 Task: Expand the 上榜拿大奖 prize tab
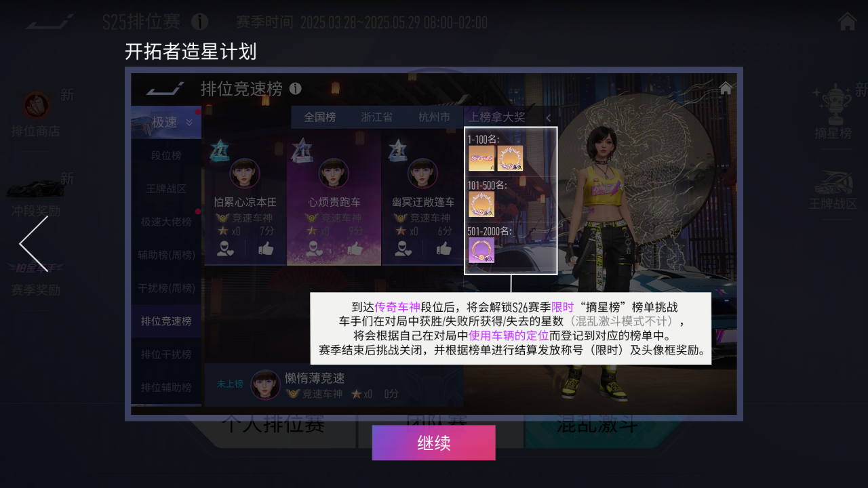[496, 117]
